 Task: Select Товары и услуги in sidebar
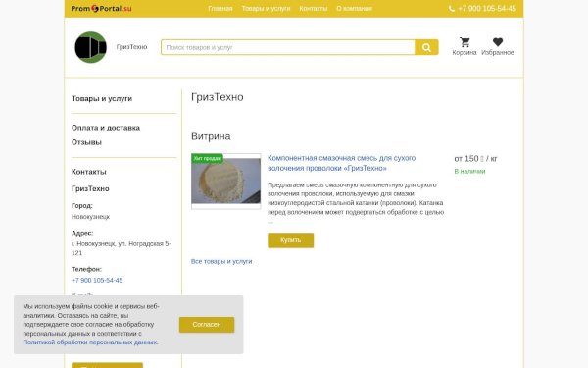[102, 98]
